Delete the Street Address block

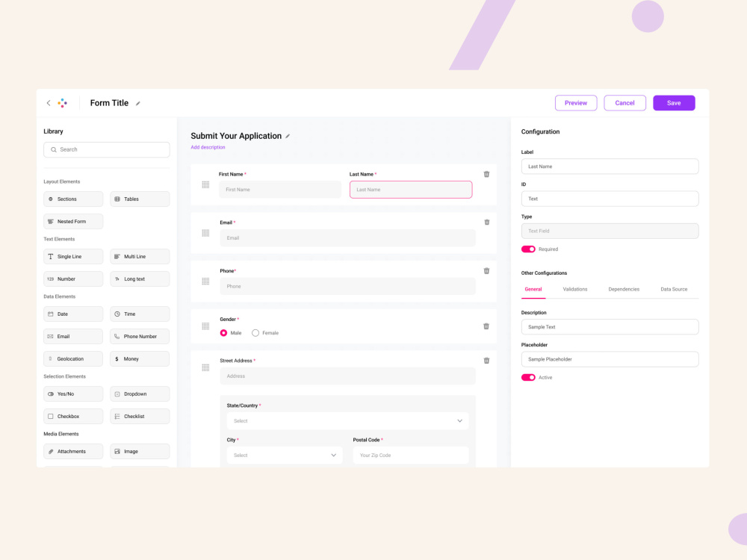(x=486, y=361)
